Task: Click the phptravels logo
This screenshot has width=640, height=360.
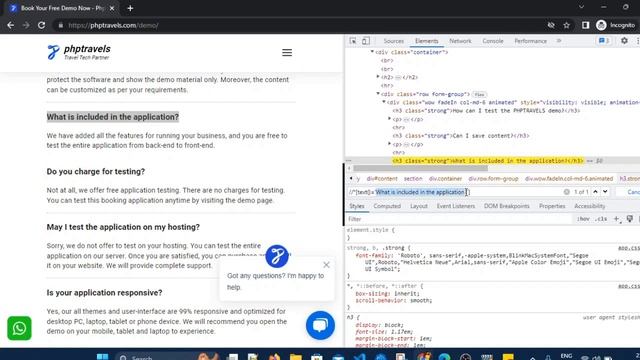Action: [79, 52]
